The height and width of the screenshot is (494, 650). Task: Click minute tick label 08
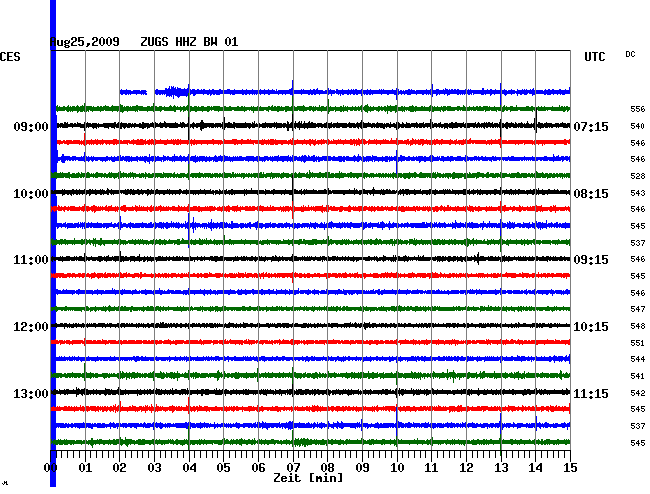(x=327, y=468)
